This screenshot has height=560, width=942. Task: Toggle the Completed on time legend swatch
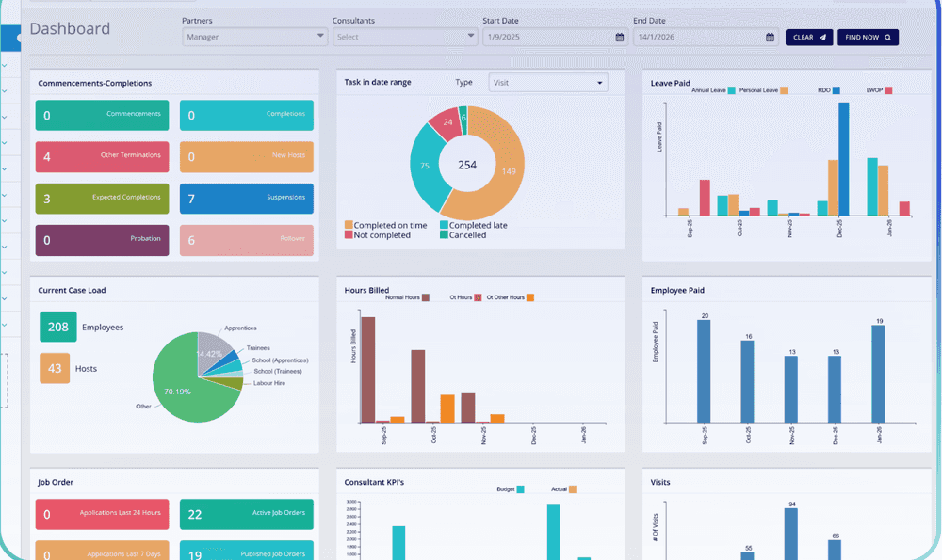(349, 225)
